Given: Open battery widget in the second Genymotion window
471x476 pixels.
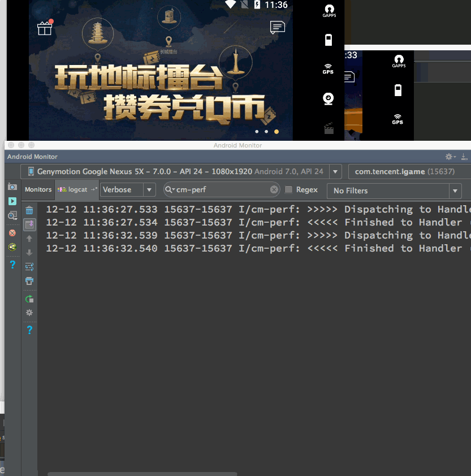Looking at the screenshot, I should tap(398, 90).
